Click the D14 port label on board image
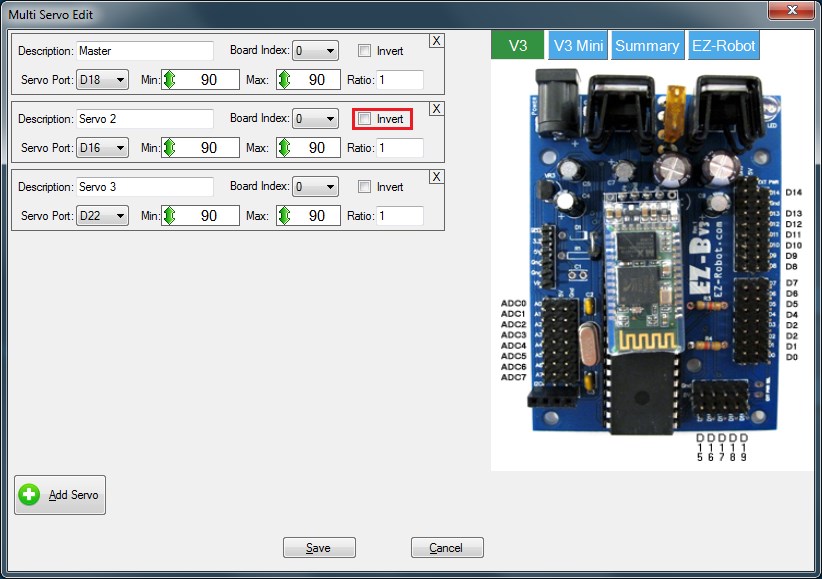Screen dimensions: 822x579 pos(794,192)
